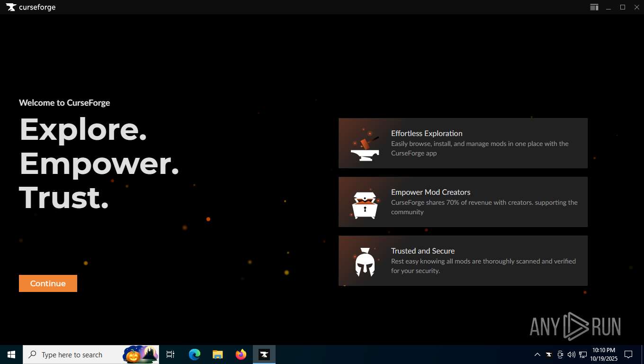Show hidden system tray icons
The height and width of the screenshot is (364, 644).
tap(537, 355)
